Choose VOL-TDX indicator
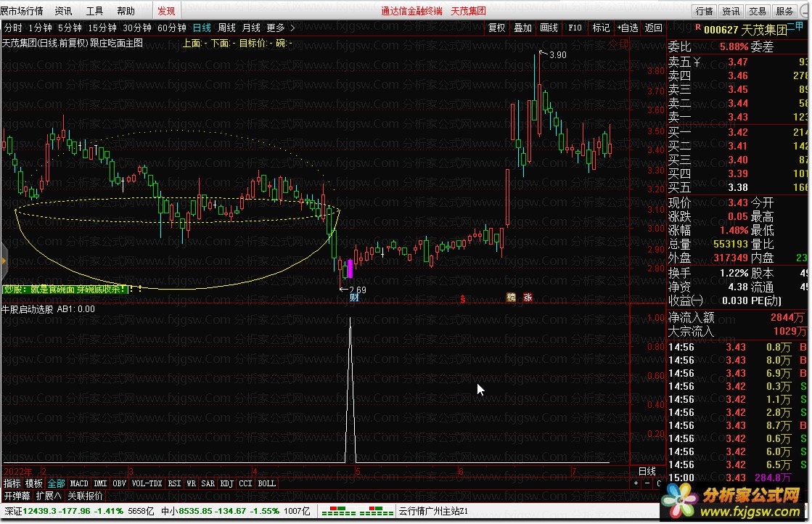 147,483
